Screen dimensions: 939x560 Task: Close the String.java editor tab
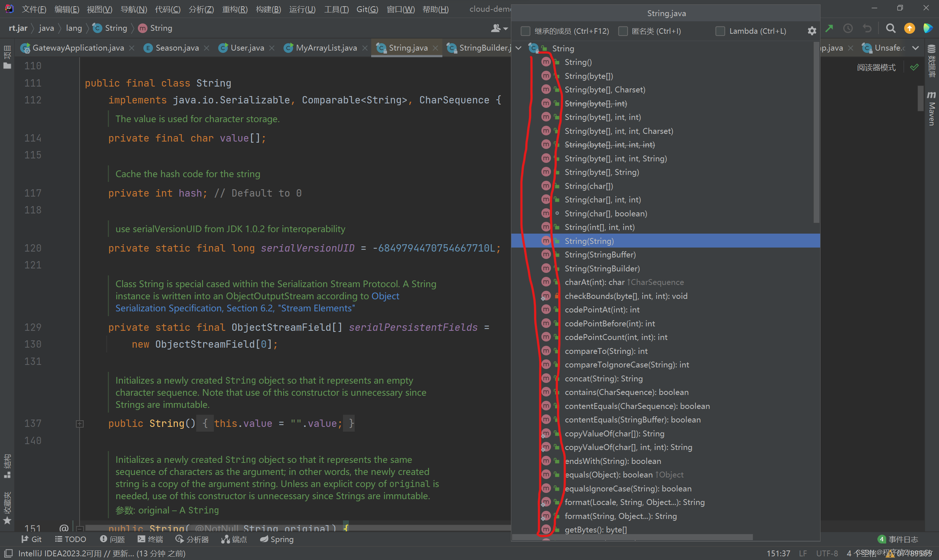[x=435, y=48]
